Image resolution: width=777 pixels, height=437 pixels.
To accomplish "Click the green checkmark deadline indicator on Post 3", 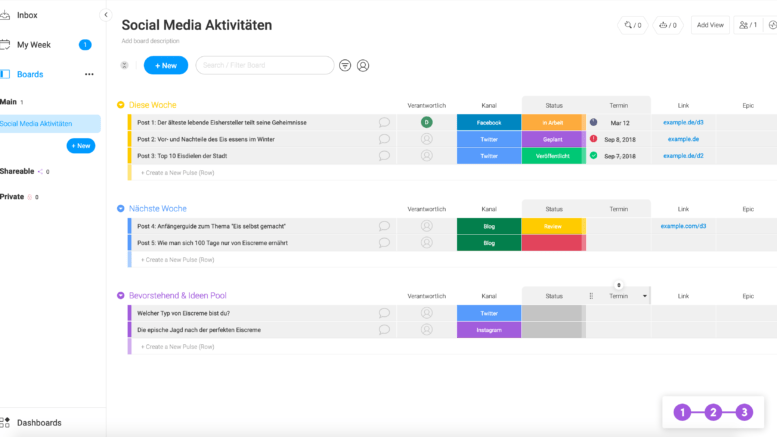I will coord(593,156).
